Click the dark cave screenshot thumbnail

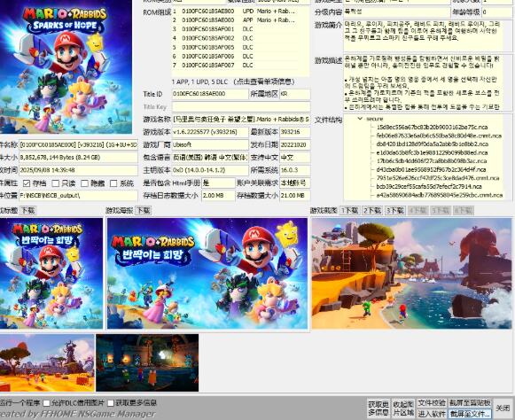click(147, 362)
